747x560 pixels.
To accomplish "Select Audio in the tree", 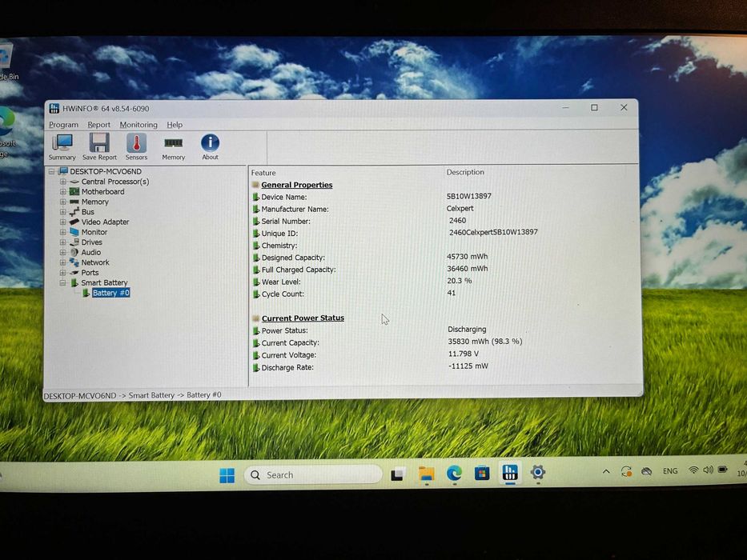I will (90, 252).
